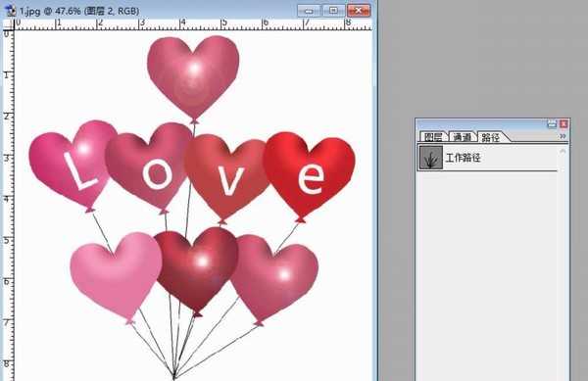Click the letter L on the pink balloon
The height and width of the screenshot is (381, 588).
pos(79,171)
